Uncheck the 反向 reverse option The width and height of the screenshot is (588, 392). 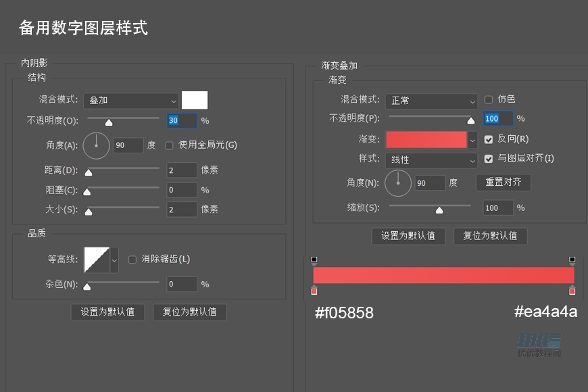coord(488,139)
